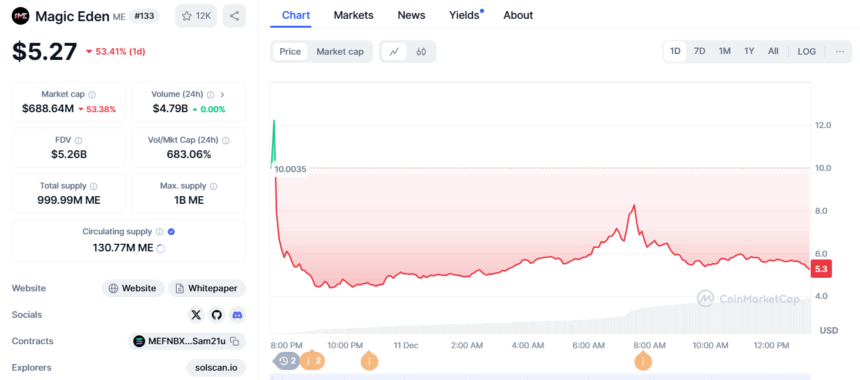Image resolution: width=860 pixels, height=380 pixels.
Task: Click the orange event marker labeled 2
Action: click(312, 360)
